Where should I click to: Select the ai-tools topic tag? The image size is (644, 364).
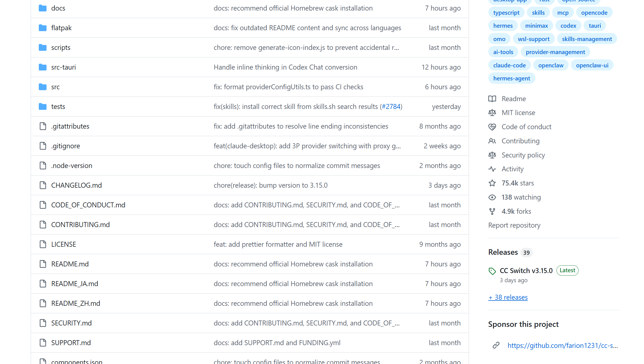pyautogui.click(x=503, y=52)
